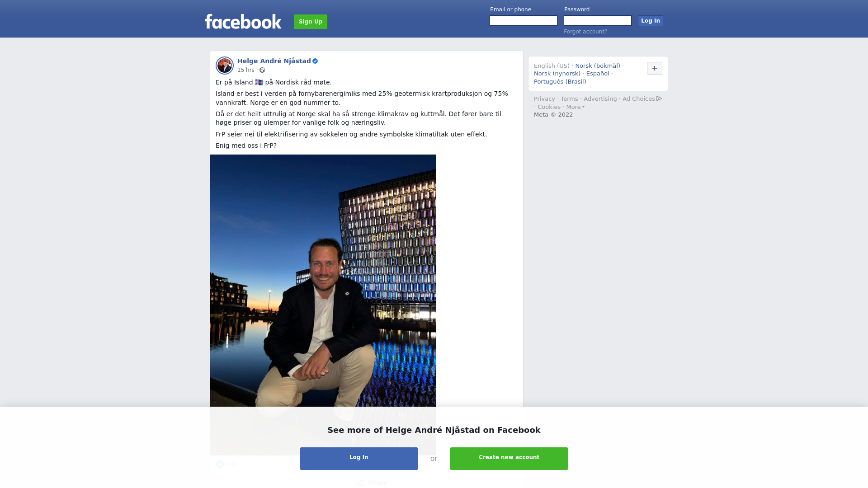Click the plus icon for more languages
The width and height of the screenshot is (868, 488).
pyautogui.click(x=655, y=68)
